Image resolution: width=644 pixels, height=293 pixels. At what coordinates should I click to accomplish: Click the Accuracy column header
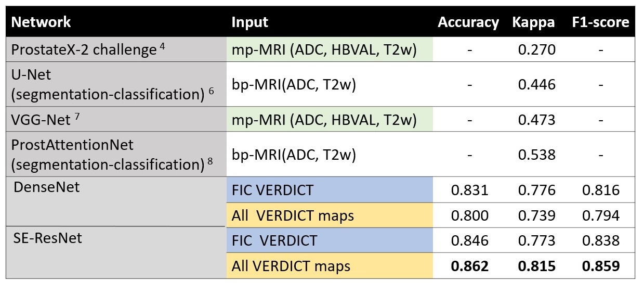click(468, 22)
